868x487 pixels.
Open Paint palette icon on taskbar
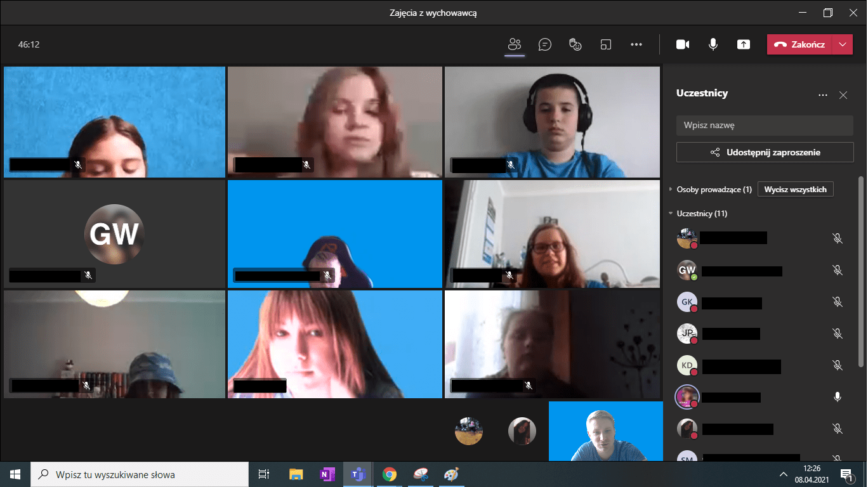(x=450, y=474)
